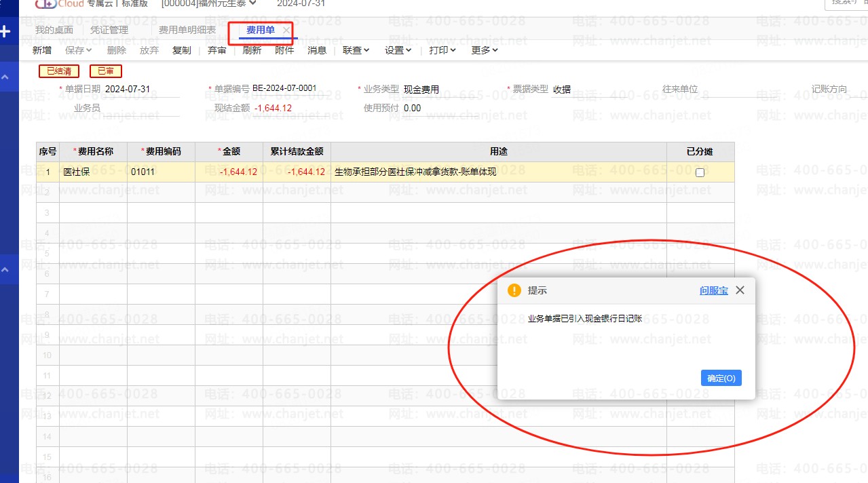Viewport: 868px width, 483px height.
Task: Click the message 业务单据已引入现金银行日记账
Action: tap(585, 318)
